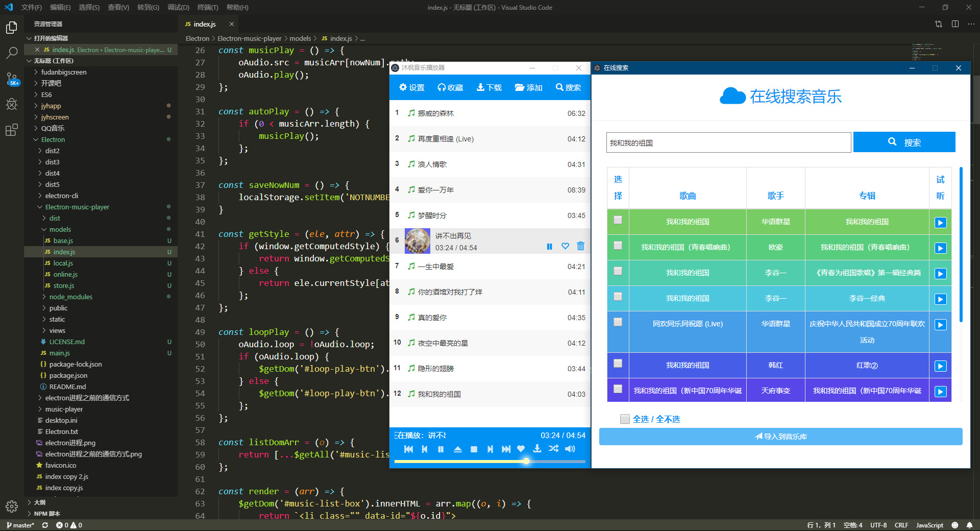980x531 pixels.
Task: Open the Search view in activity bar
Action: pos(11,53)
